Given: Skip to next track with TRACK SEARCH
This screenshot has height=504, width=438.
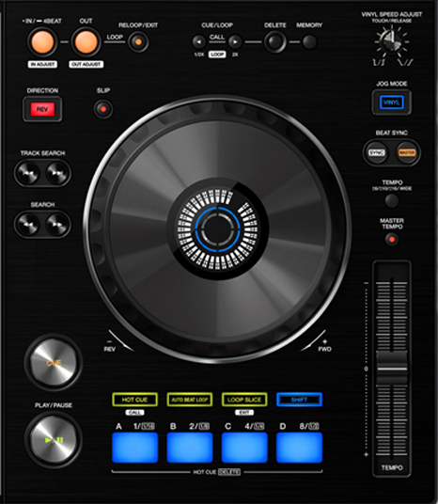Looking at the screenshot, I should point(57,173).
